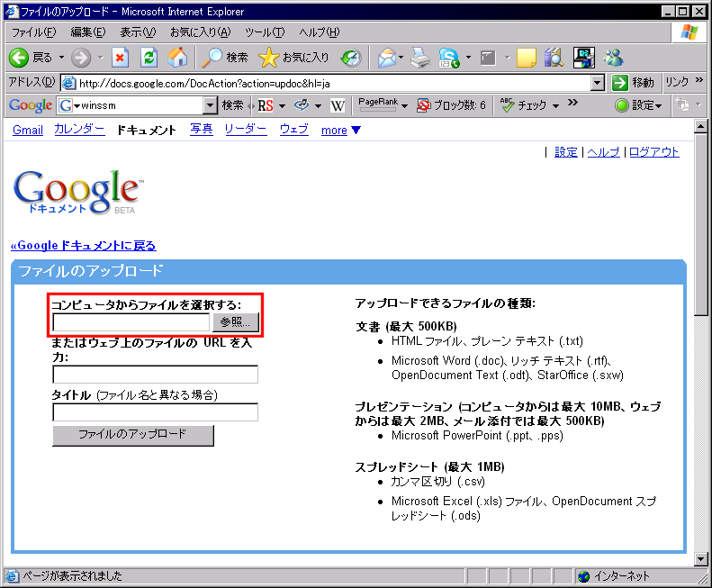Open the History toolbar icon
Screen dimensions: 712x588
point(350,58)
